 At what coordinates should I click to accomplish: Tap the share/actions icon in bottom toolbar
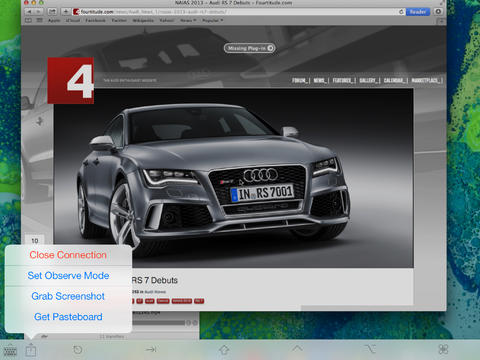31,350
